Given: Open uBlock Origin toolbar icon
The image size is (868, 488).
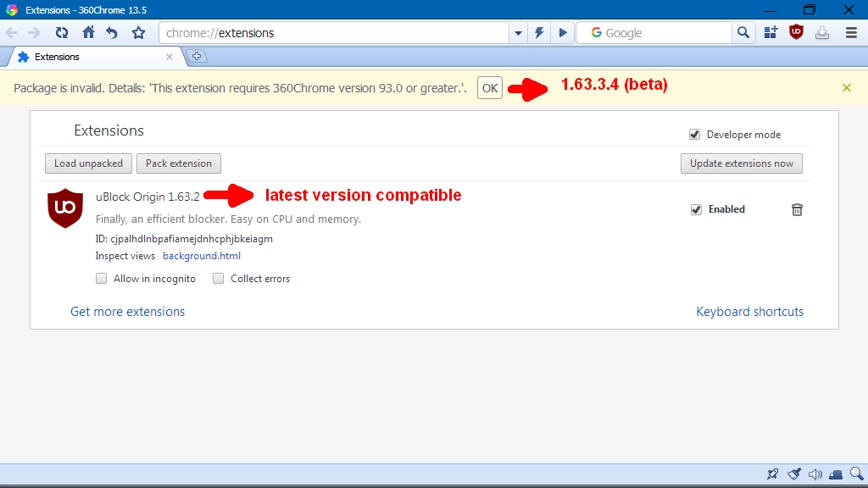Looking at the screenshot, I should pos(796,33).
